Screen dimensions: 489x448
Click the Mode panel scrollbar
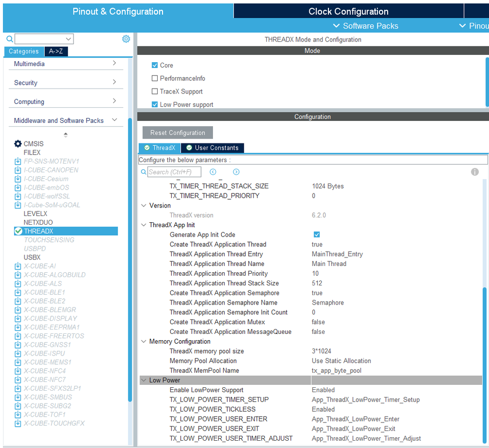point(487,82)
